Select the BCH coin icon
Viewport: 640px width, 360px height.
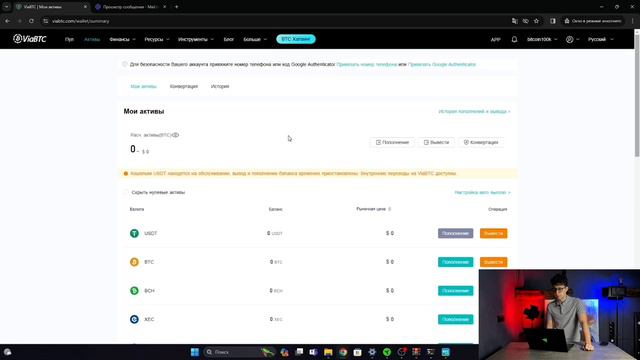tap(134, 291)
